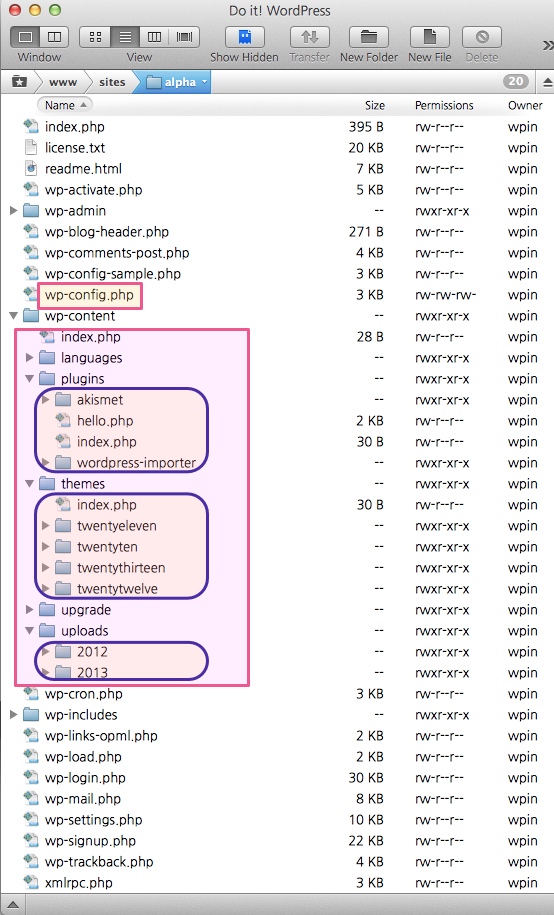Select root index.php file icon

pos(30,126)
